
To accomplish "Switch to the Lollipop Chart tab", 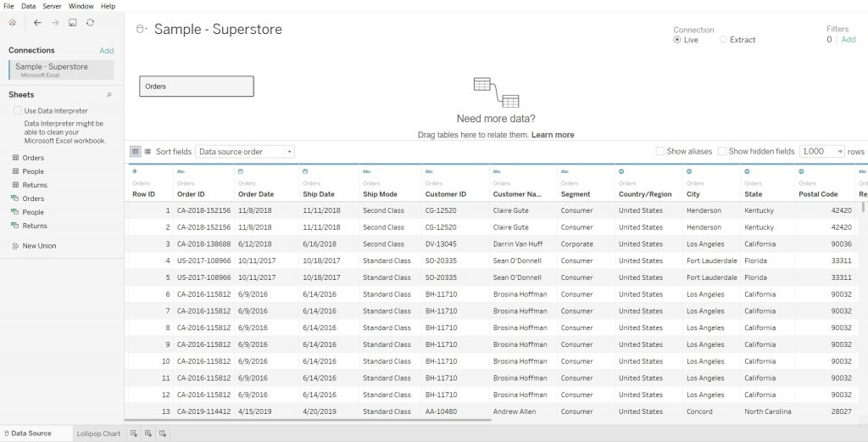I will pyautogui.click(x=98, y=434).
